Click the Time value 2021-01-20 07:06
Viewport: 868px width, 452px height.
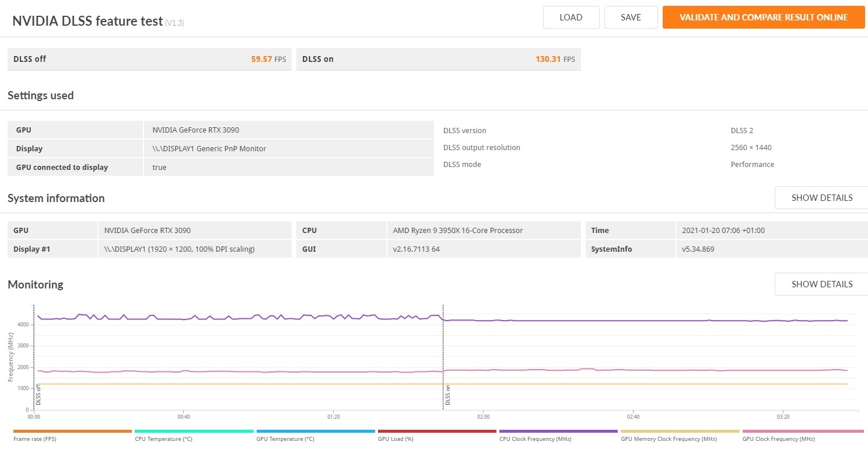723,231
